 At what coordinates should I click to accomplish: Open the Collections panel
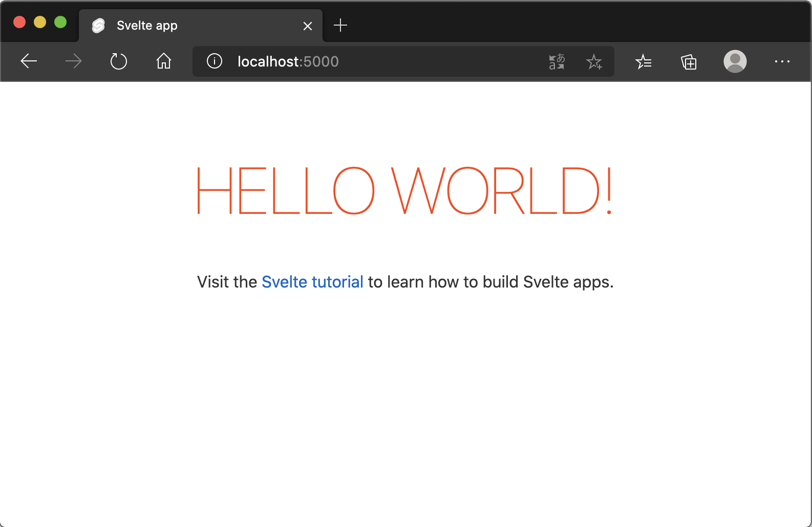(689, 62)
